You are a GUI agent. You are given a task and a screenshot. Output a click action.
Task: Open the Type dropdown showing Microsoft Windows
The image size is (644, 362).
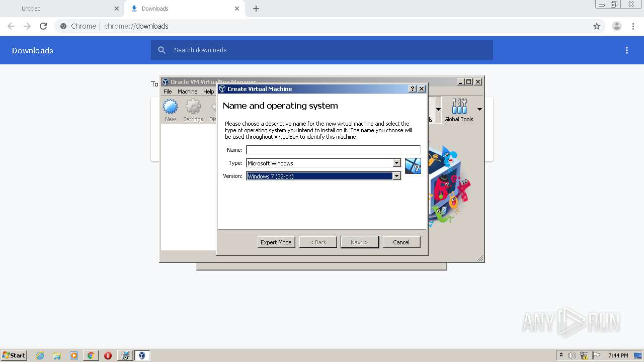pos(324,163)
